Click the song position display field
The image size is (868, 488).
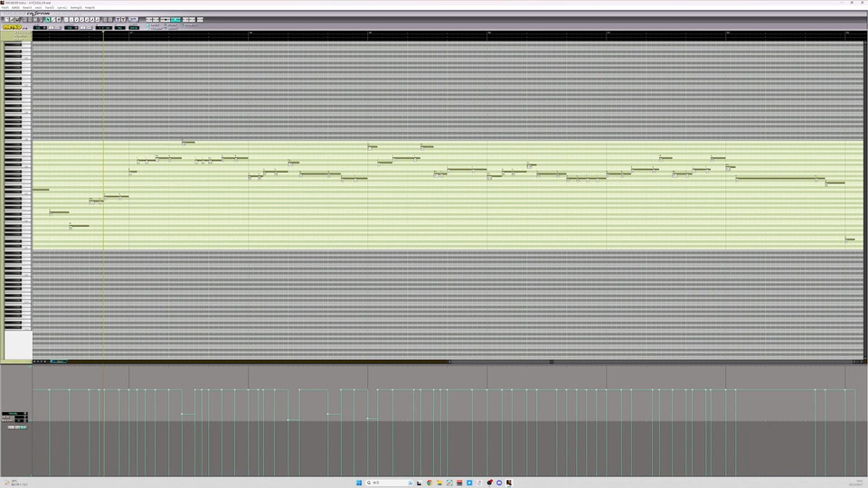click(103, 28)
